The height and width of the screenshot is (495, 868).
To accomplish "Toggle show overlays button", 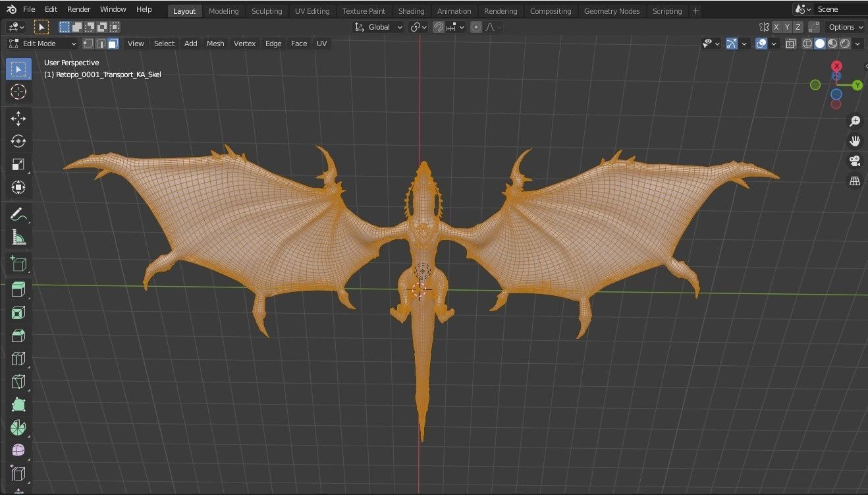I will pyautogui.click(x=761, y=44).
